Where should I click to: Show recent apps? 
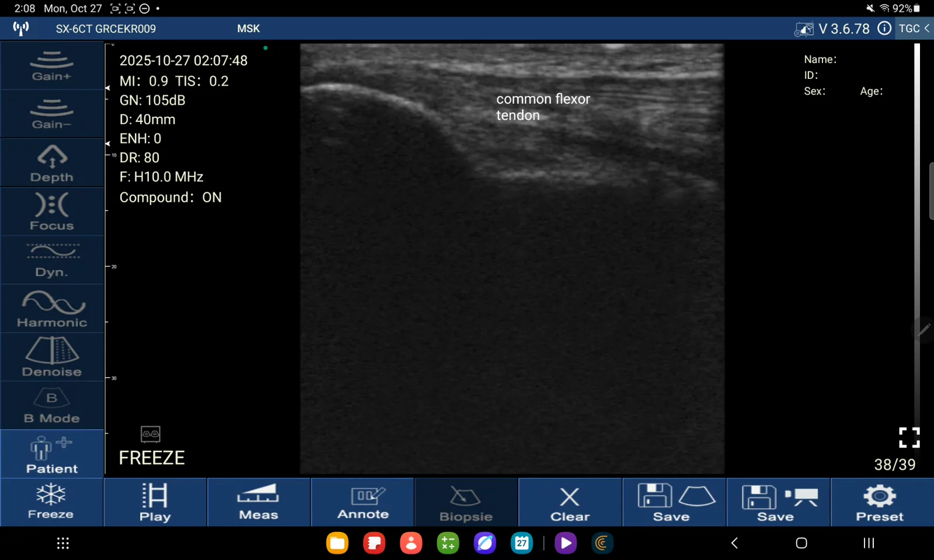869,543
